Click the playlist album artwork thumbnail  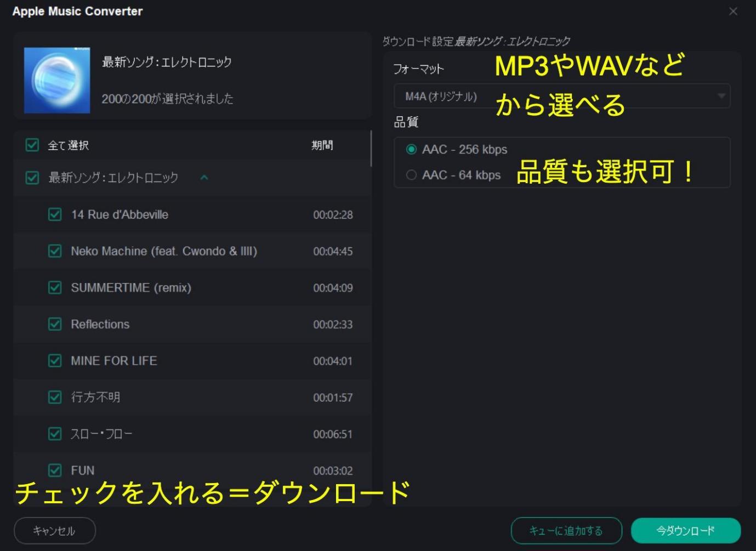[57, 80]
